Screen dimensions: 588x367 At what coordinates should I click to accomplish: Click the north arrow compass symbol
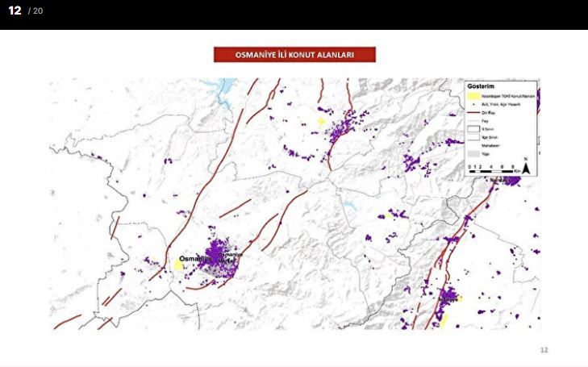coord(526,166)
